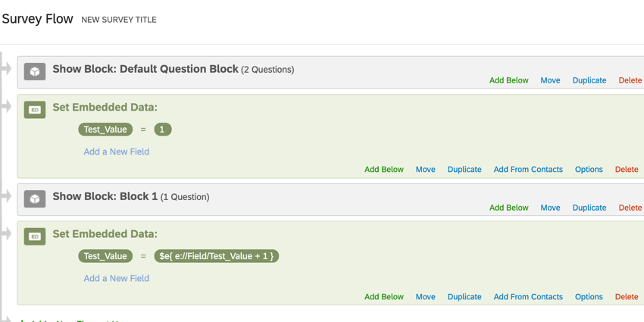Add a New Field in second embedded data

coord(116,278)
